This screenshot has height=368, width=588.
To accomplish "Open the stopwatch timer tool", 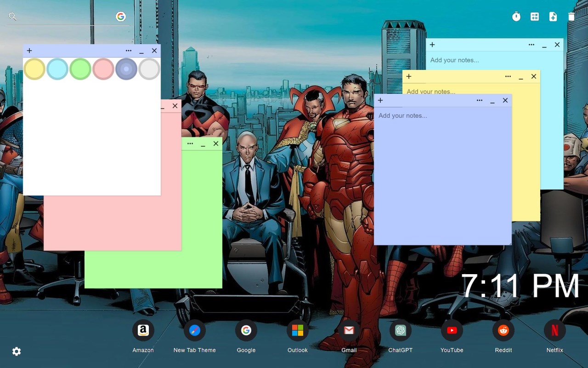I will [x=516, y=17].
